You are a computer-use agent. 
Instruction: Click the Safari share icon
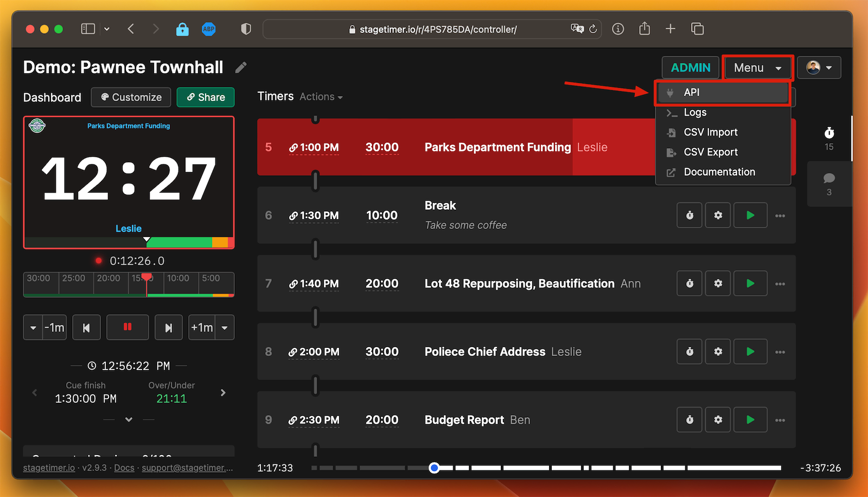point(644,29)
